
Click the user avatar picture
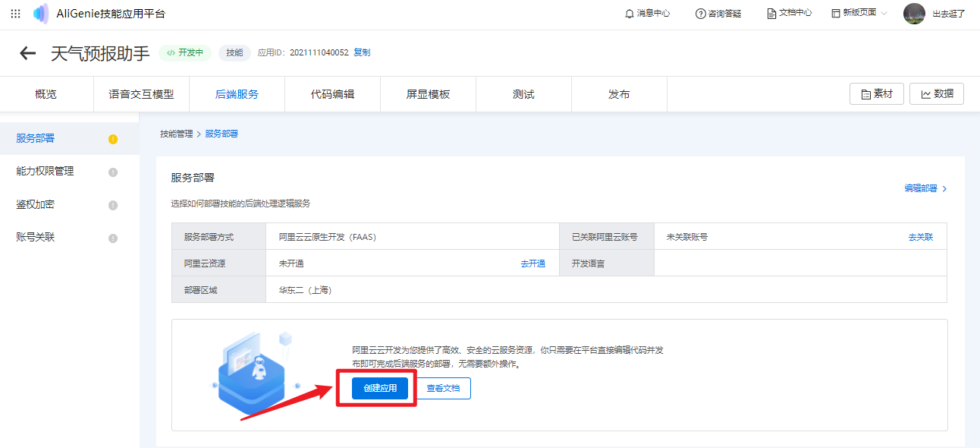click(x=914, y=14)
